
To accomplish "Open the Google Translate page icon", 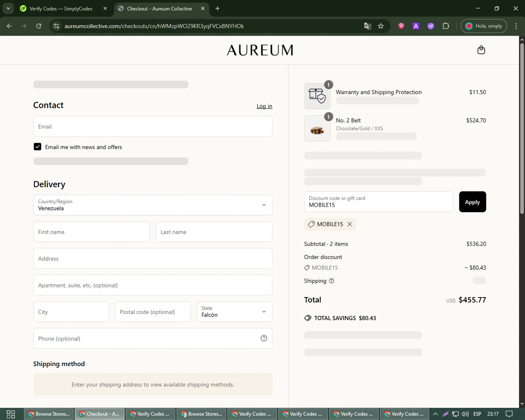I will click(367, 26).
